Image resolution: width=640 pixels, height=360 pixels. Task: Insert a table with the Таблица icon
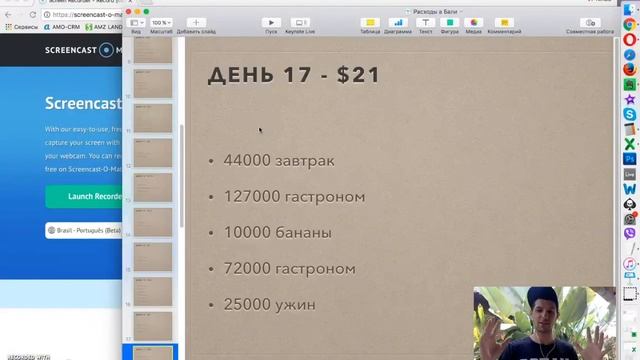pyautogui.click(x=370, y=23)
